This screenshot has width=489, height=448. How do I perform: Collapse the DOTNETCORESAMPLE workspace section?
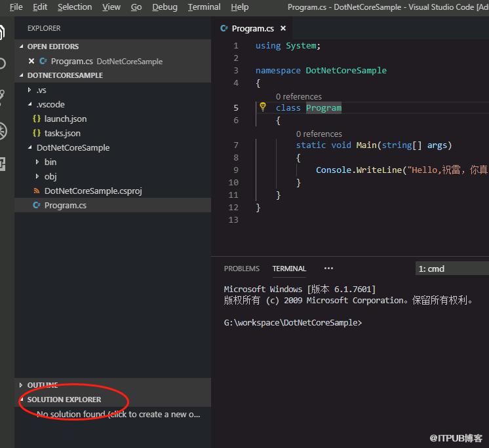[x=21, y=75]
